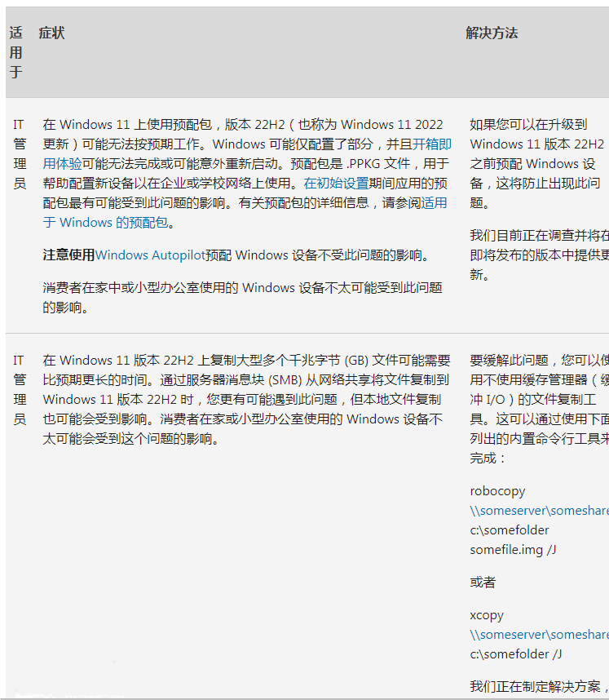
Task: Click c:\somefolder /J text under xcopy
Action: tap(516, 654)
